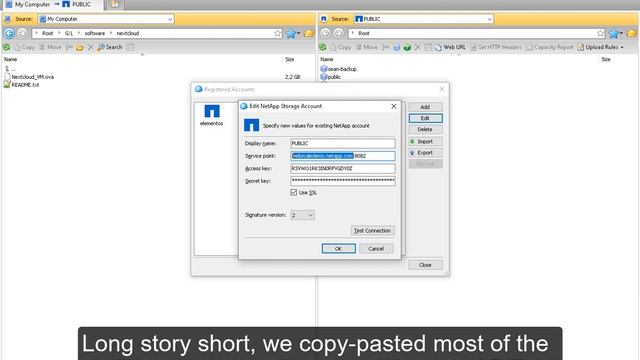Select the elementos account icon

[x=212, y=115]
